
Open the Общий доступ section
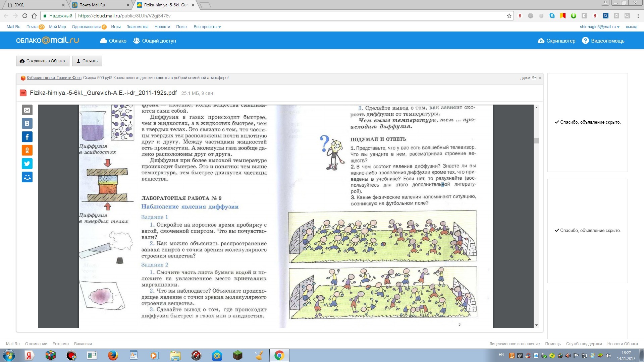coord(155,41)
